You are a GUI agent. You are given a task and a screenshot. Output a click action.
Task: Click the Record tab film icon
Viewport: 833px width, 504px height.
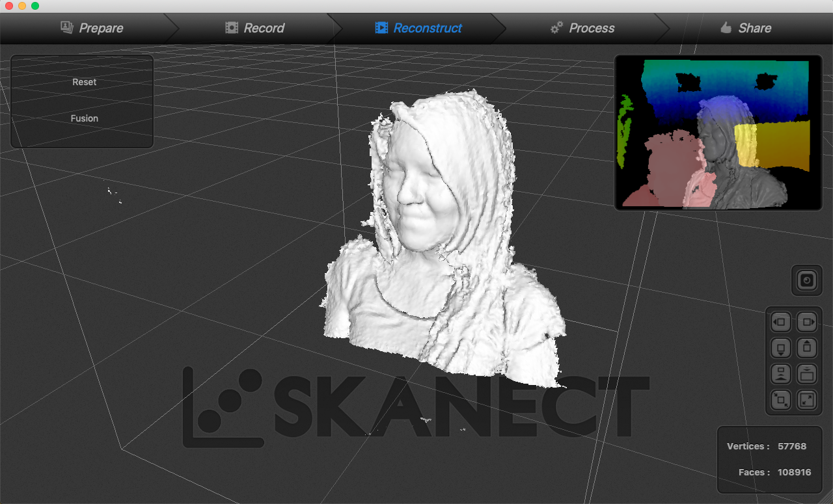(x=231, y=27)
